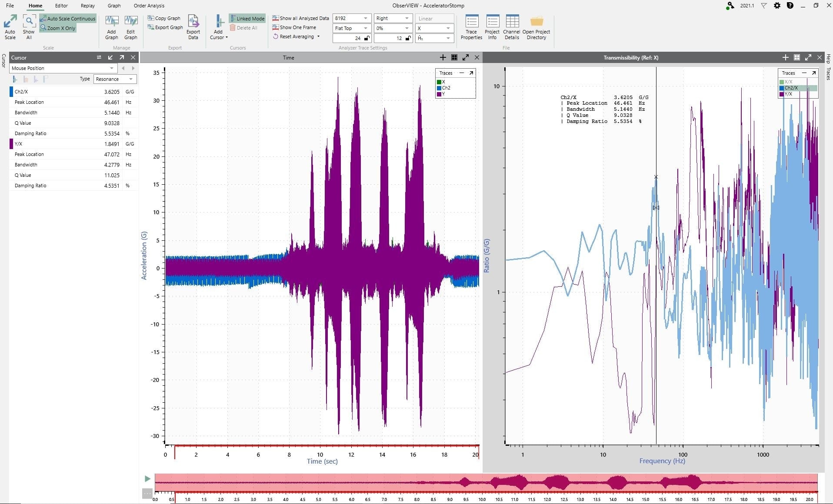The width and height of the screenshot is (833, 504).
Task: Switch to the Replay tab
Action: (88, 6)
